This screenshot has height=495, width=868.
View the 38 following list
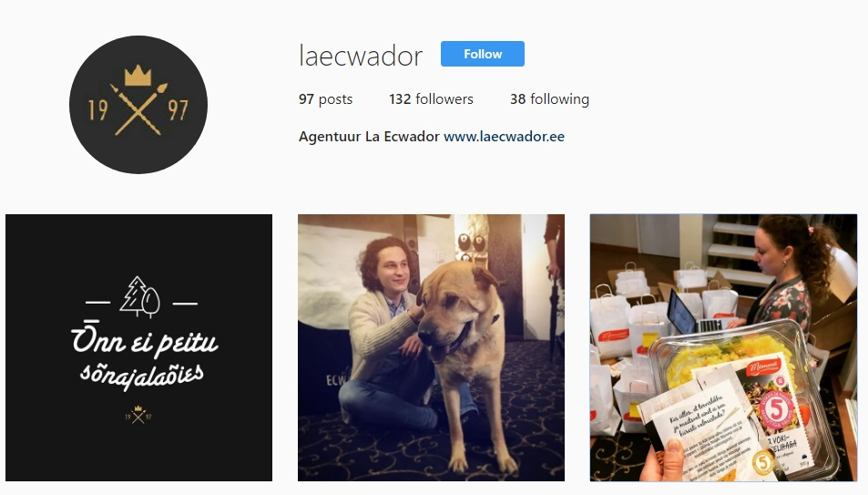click(549, 99)
